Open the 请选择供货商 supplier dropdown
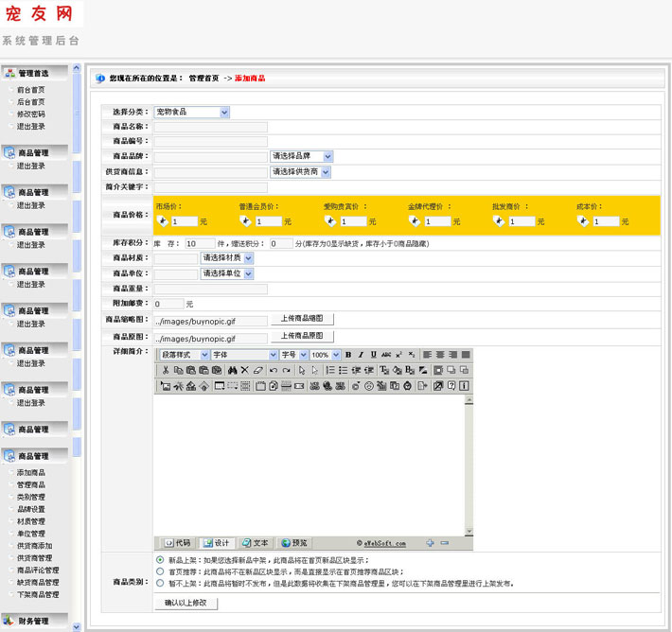This screenshot has width=672, height=632. coord(300,172)
